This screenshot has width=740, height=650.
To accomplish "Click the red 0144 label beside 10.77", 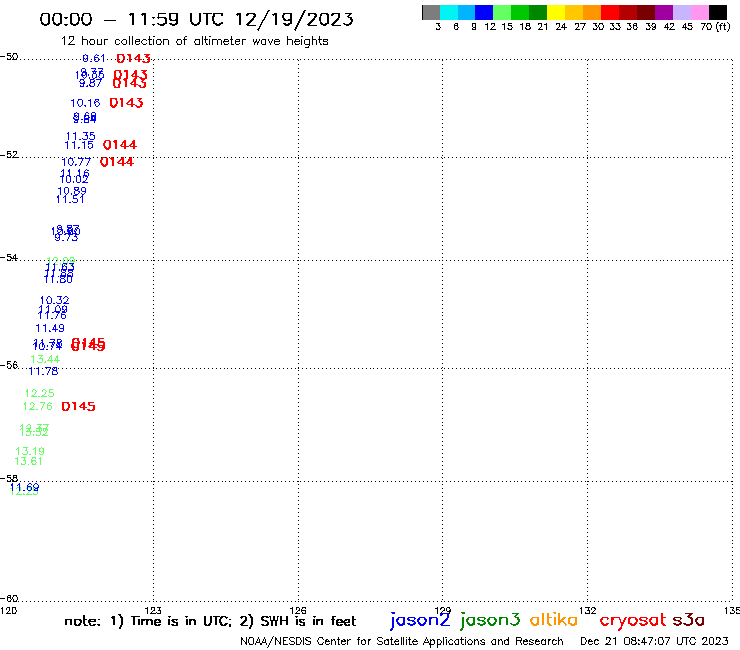I will pyautogui.click(x=117, y=162).
